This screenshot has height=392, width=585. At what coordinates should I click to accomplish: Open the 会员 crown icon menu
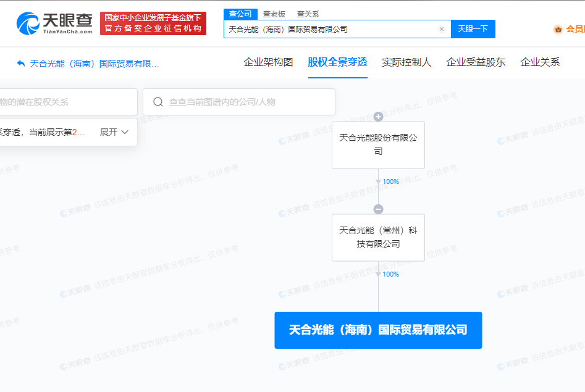[x=558, y=29]
